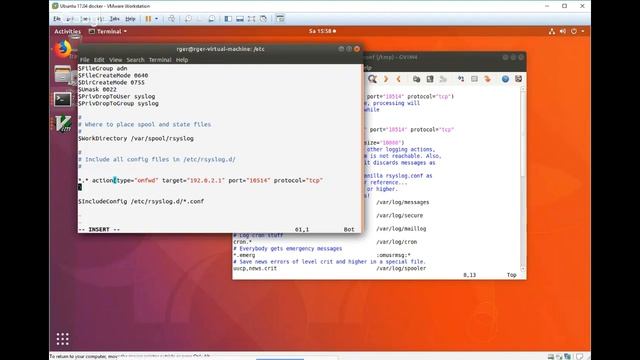Click the network status icon in the top bar
The image size is (640, 360).
coord(552,31)
